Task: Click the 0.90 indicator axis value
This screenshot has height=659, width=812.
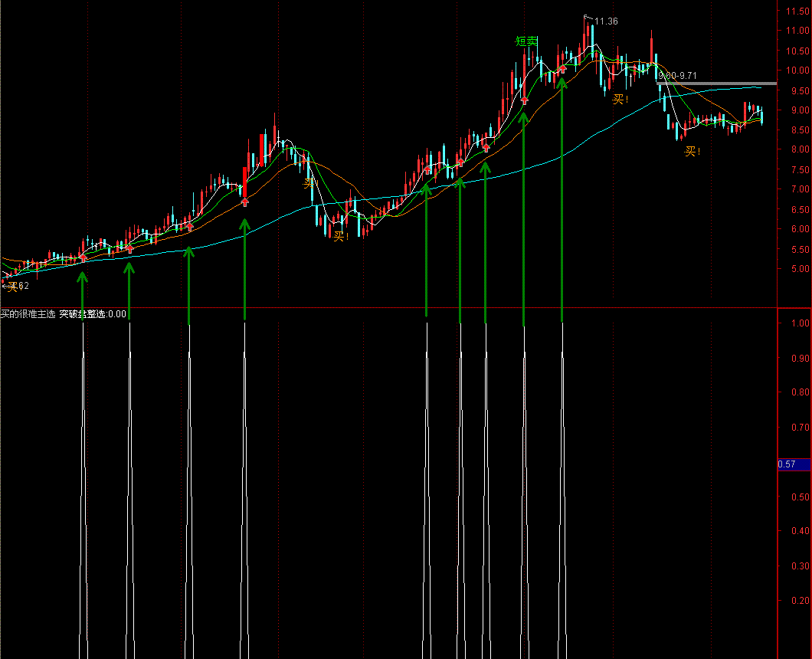Action: (800, 358)
